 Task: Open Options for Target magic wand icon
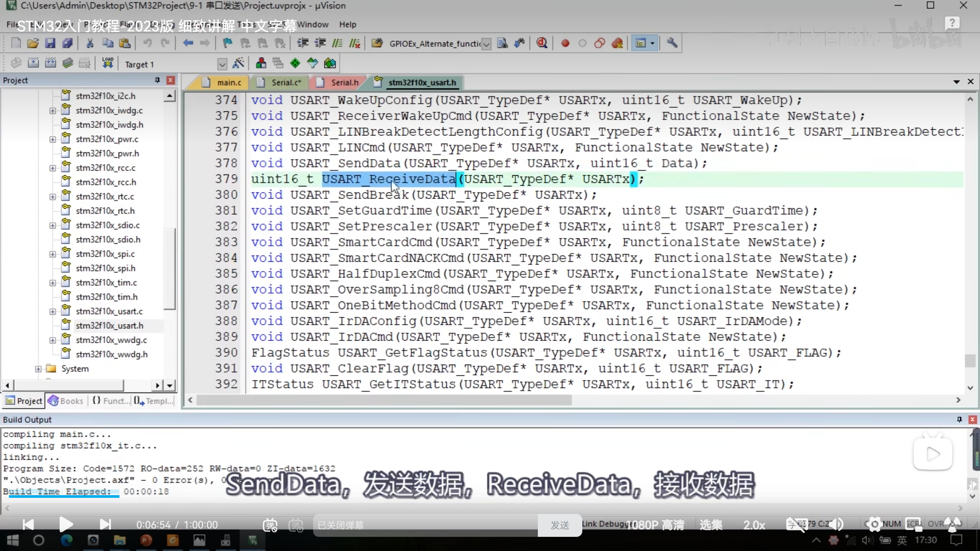(238, 64)
